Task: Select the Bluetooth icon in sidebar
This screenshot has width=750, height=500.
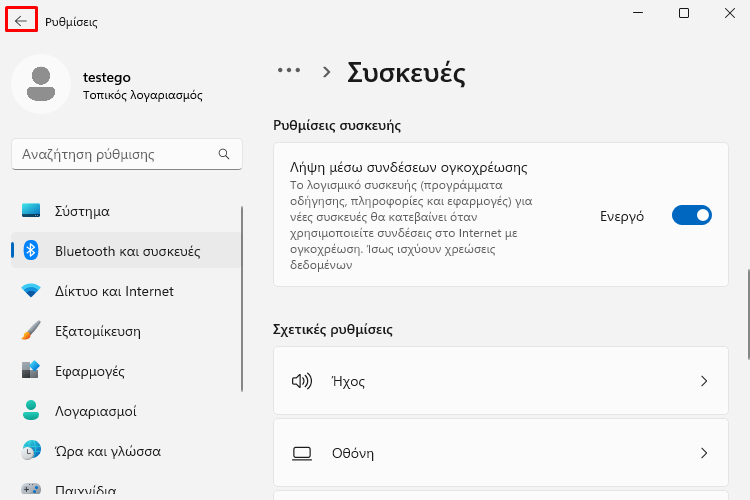Action: [x=31, y=250]
